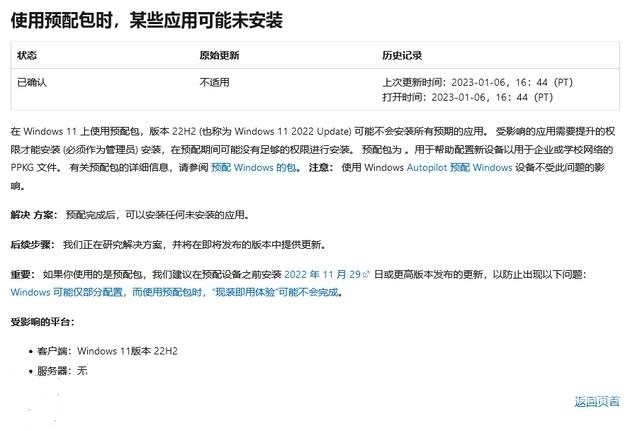Screen dimensions: 640x431
Task: Click the 状态 column header
Action: click(27, 55)
